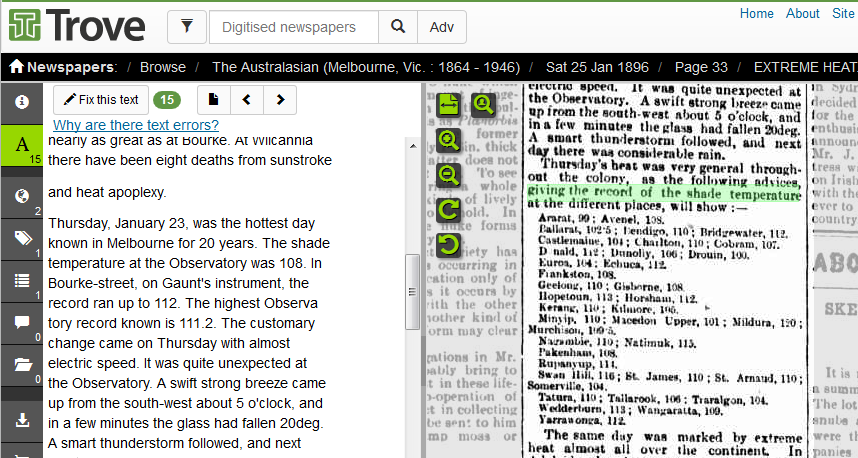Click the Fix this text button
Screen dimensions: 858x458
pyautogui.click(x=101, y=99)
